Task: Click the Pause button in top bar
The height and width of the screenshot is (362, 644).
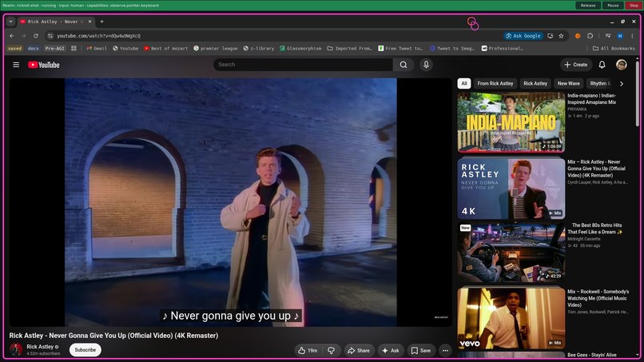Action: click(x=613, y=6)
